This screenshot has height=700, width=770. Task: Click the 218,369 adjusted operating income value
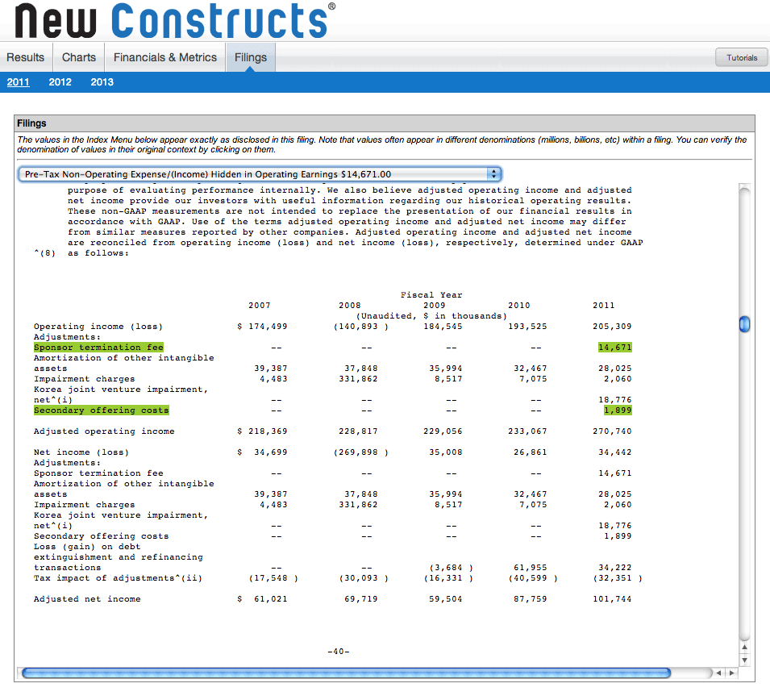tap(268, 431)
